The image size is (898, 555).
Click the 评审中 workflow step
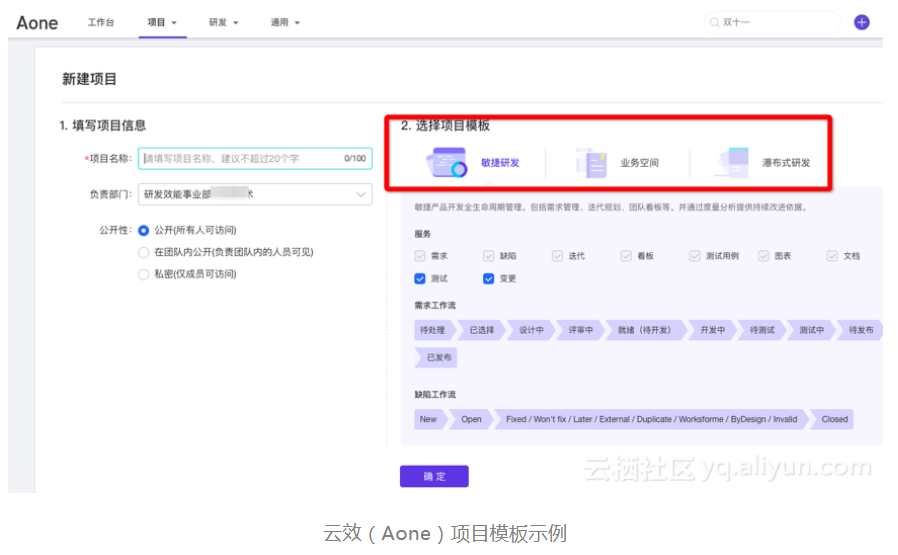(x=581, y=330)
